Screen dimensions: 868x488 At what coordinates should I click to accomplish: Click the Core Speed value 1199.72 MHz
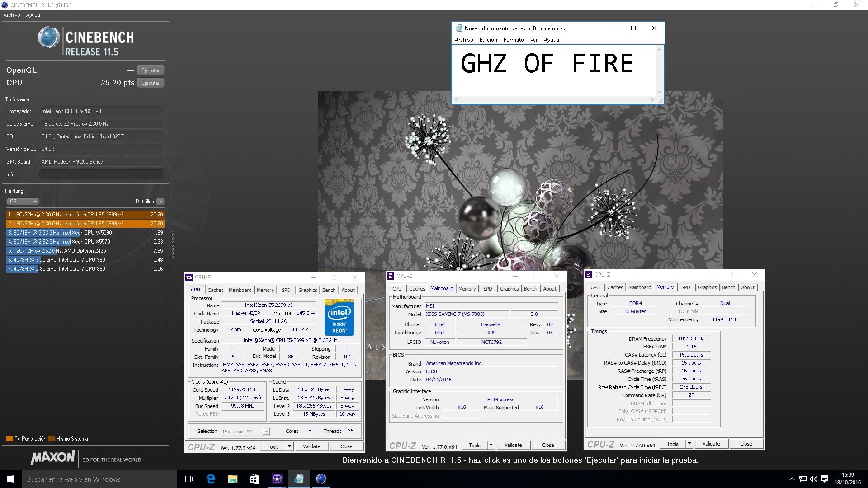click(x=243, y=389)
